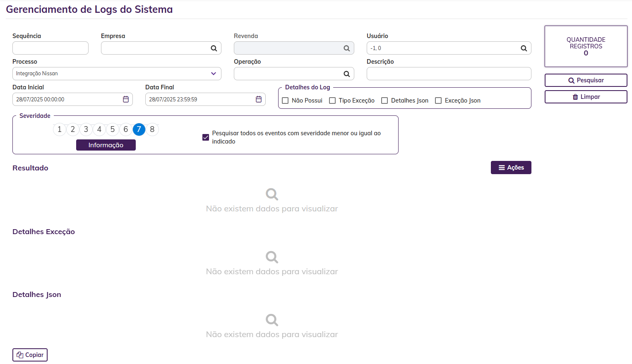Enable the Tipo Exceção checkbox

332,101
